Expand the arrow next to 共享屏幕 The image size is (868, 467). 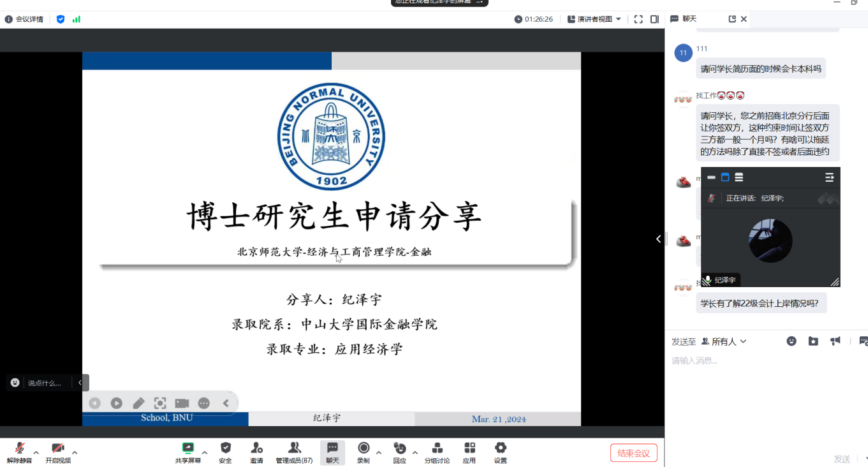(x=203, y=452)
